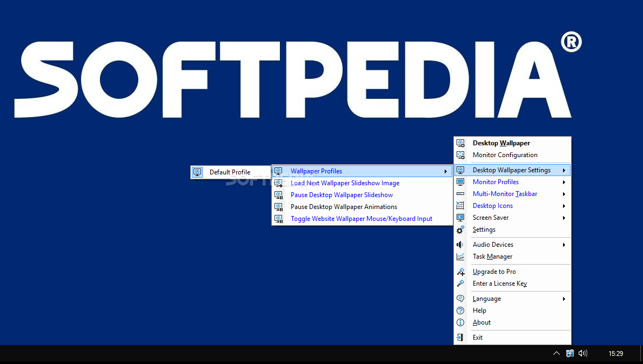Click the taskbar clock showing 15:29
The height and width of the screenshot is (364, 643).
[615, 354]
